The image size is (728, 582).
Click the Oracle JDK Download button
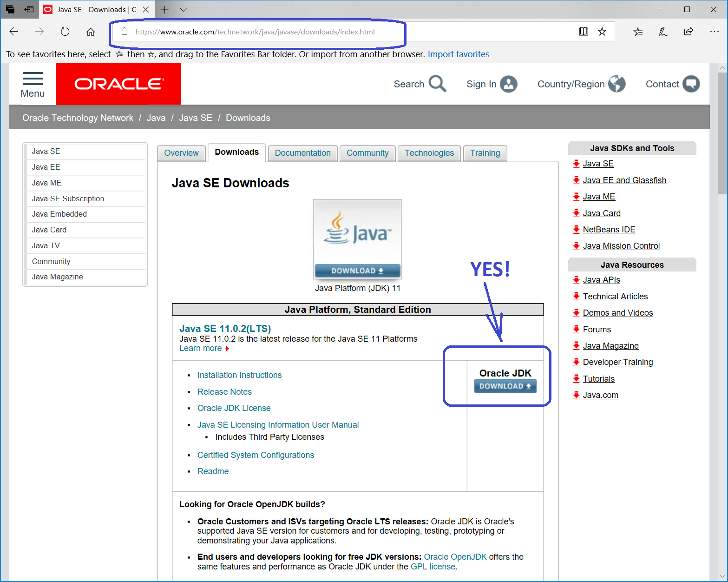point(505,386)
